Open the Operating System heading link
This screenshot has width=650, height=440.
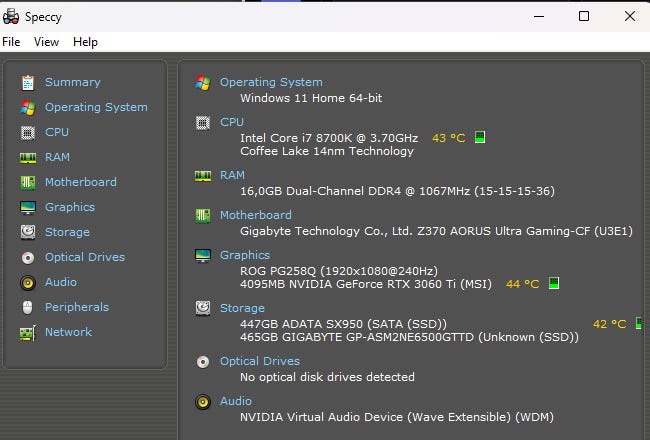click(x=271, y=82)
